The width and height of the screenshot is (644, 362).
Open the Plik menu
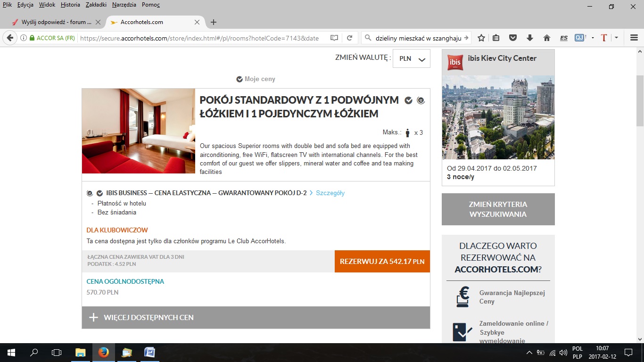(7, 5)
